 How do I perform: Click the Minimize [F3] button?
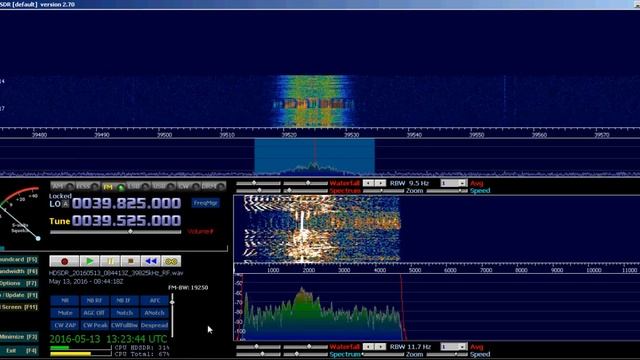(x=18, y=337)
